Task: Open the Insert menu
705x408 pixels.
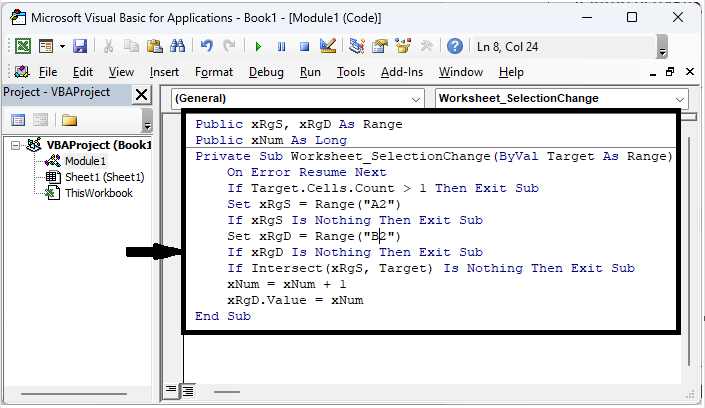Action: (164, 72)
